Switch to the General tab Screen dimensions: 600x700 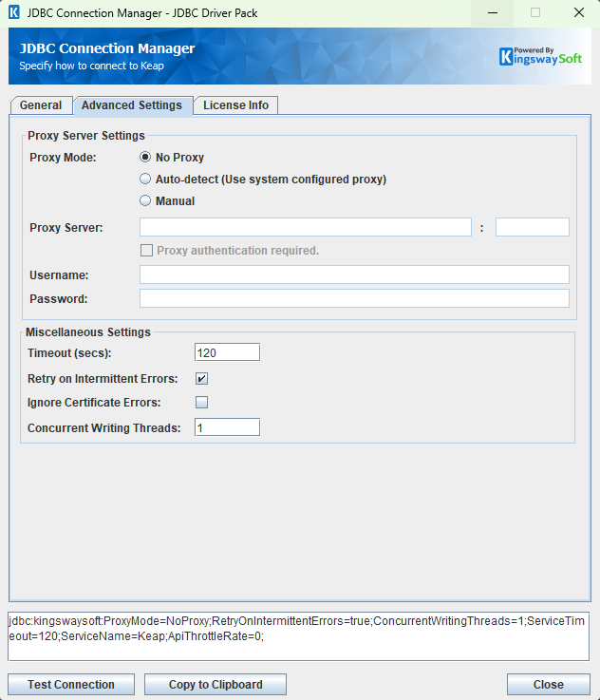click(41, 105)
